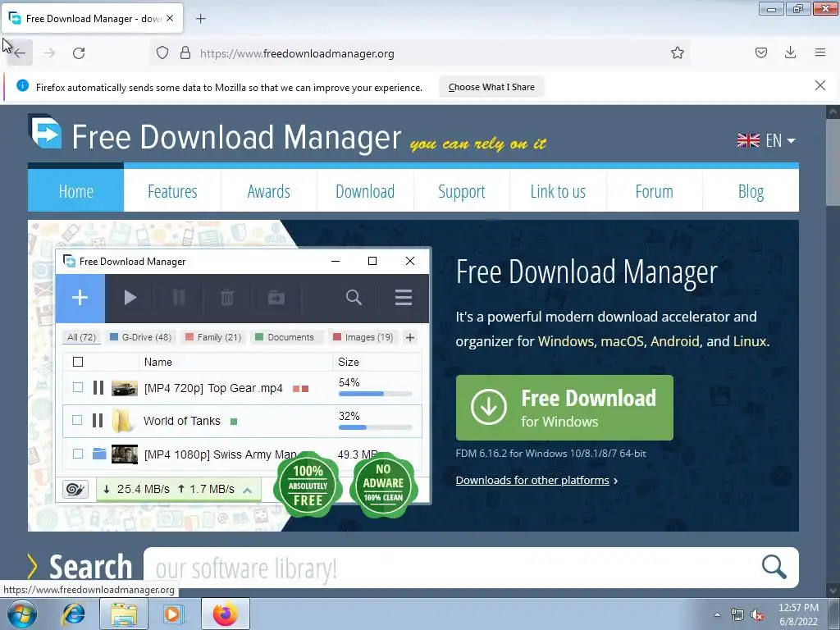The height and width of the screenshot is (630, 840).
Task: Open the Firefox downloads panel
Action: pos(790,52)
